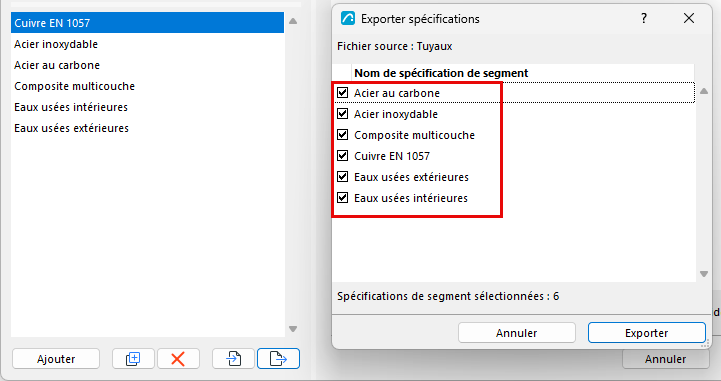Click the export specifications icon

278,358
